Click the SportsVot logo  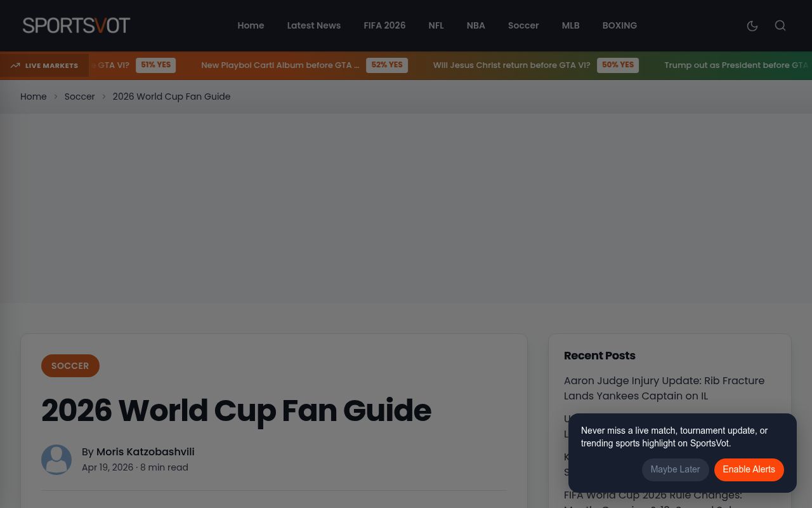[76, 25]
